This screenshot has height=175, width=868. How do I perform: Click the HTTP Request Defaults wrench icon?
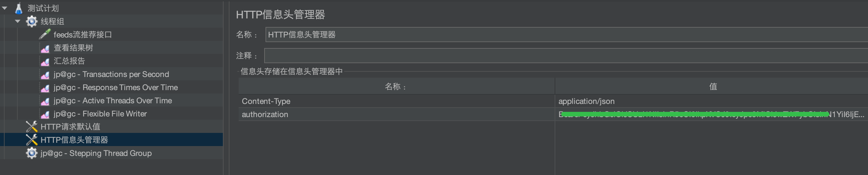click(x=31, y=127)
